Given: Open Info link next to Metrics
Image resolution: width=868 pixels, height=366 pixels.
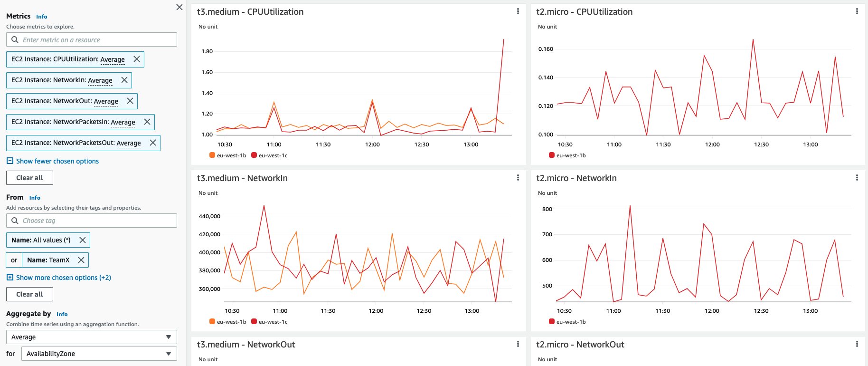Looking at the screenshot, I should click(x=42, y=17).
